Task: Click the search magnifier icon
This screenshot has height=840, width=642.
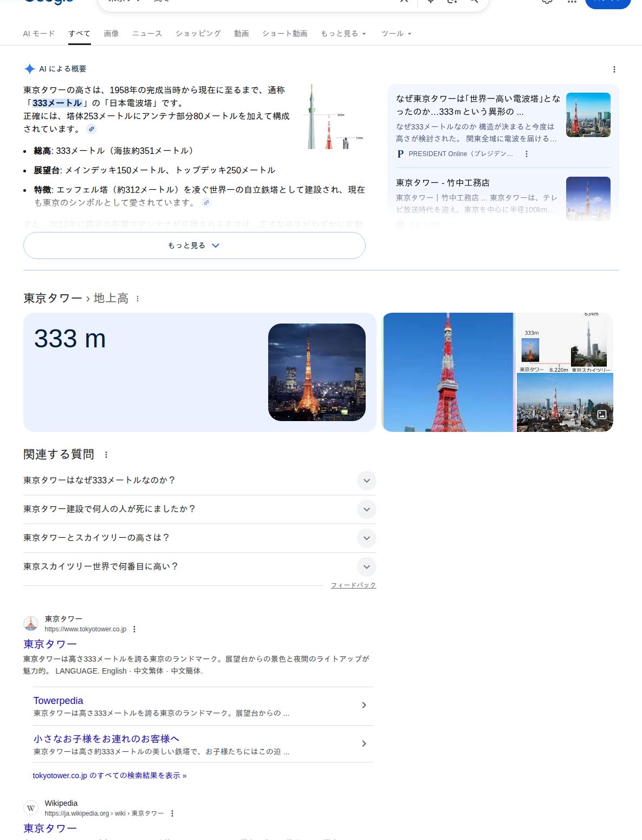Action: [472, 2]
